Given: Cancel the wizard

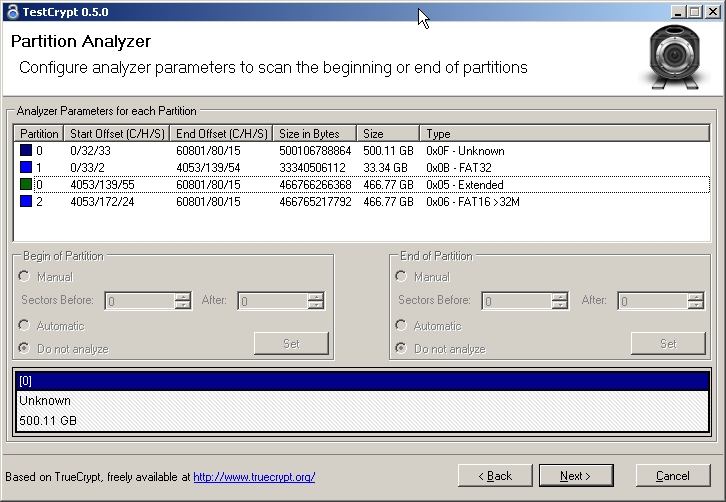Looking at the screenshot, I should point(673,476).
